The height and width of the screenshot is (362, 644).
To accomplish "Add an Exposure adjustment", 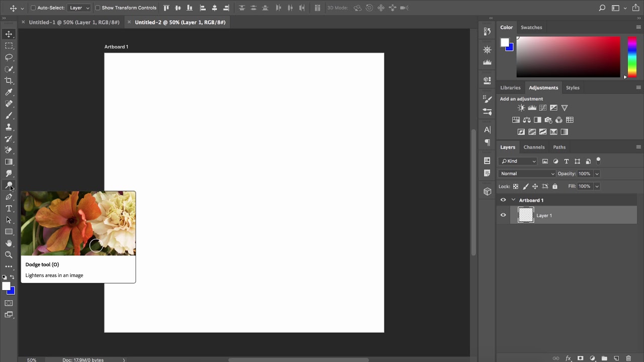I will [553, 108].
